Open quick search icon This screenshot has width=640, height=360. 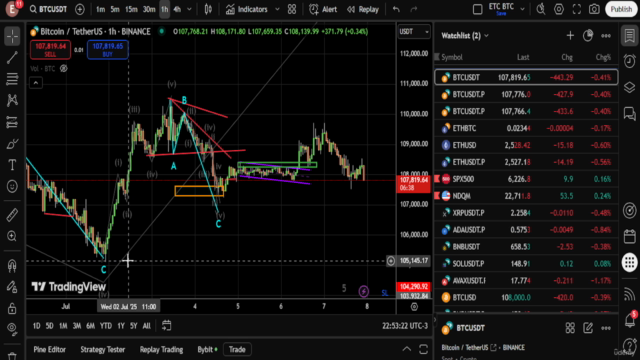[x=541, y=9]
